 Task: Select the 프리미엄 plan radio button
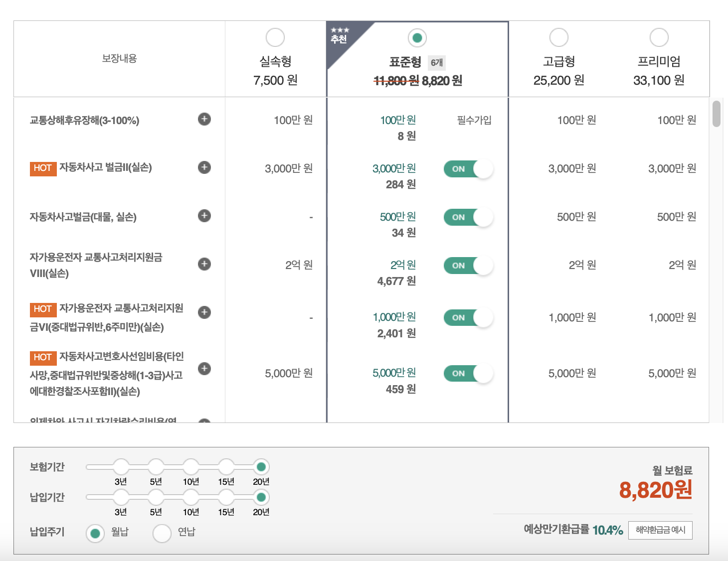(x=659, y=37)
